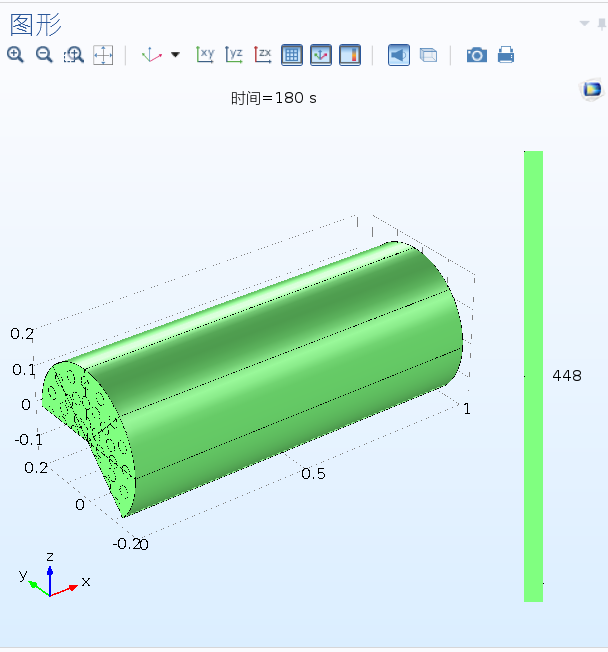The height and width of the screenshot is (652, 608).
Task: Open the panel options dropdown arrow
Action: point(584,23)
